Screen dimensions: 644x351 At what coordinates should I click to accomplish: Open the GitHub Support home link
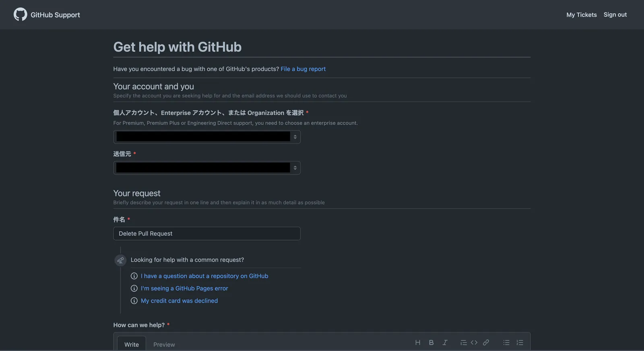click(55, 15)
